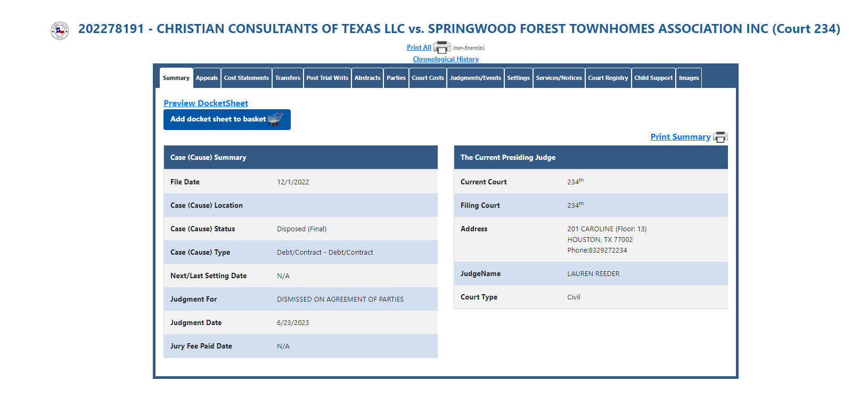Click the case title heading 202278191
The width and height of the screenshot is (868, 405).
(x=459, y=29)
